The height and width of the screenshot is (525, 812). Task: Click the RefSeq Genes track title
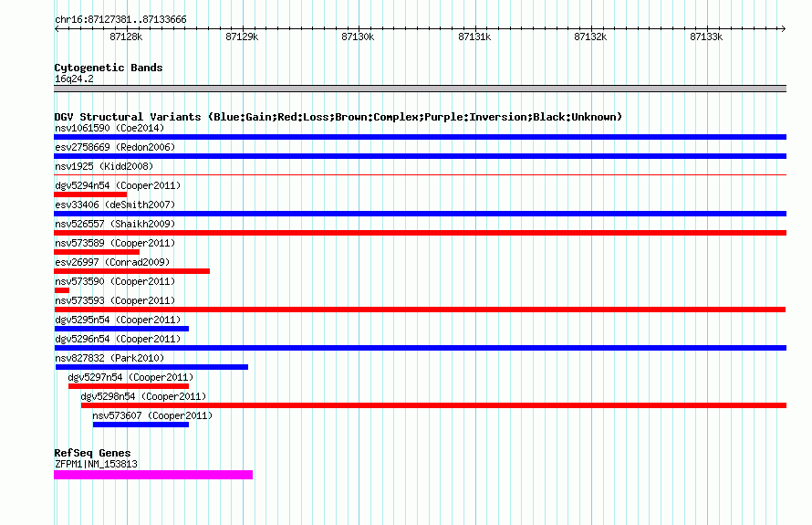coord(92,453)
